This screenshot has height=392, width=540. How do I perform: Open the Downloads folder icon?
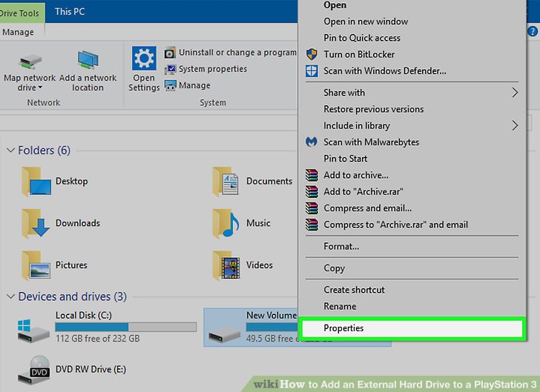(36, 223)
